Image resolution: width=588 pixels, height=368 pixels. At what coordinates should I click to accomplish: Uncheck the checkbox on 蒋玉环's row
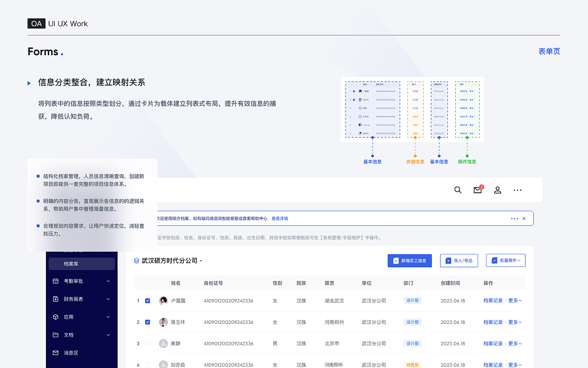tap(147, 322)
